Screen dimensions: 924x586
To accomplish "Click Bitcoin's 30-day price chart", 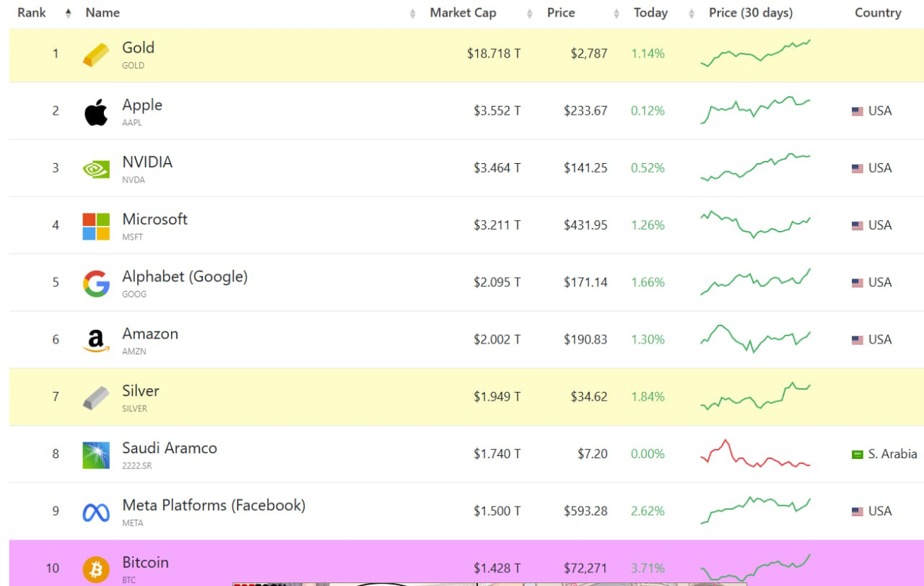I will (756, 568).
